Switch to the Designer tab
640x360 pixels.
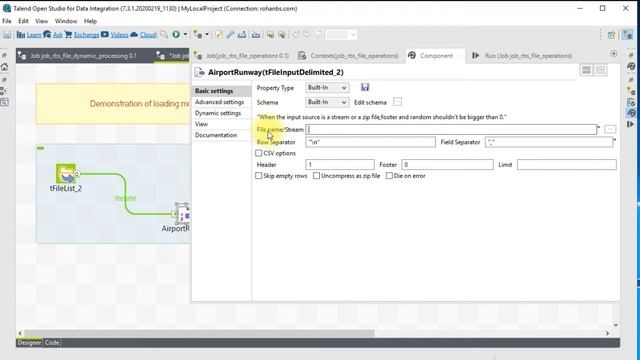[x=29, y=343]
